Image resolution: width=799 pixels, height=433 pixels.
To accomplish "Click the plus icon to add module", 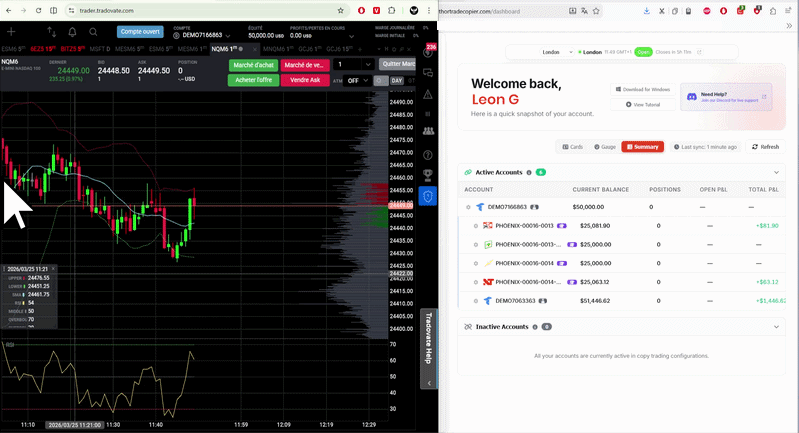I will click(11, 32).
